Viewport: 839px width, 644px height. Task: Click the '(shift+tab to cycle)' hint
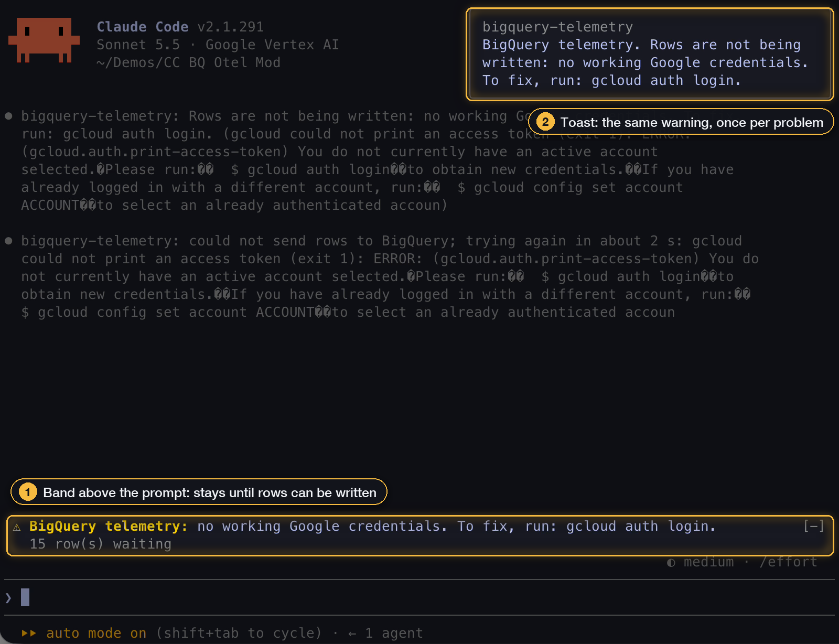tap(239, 633)
